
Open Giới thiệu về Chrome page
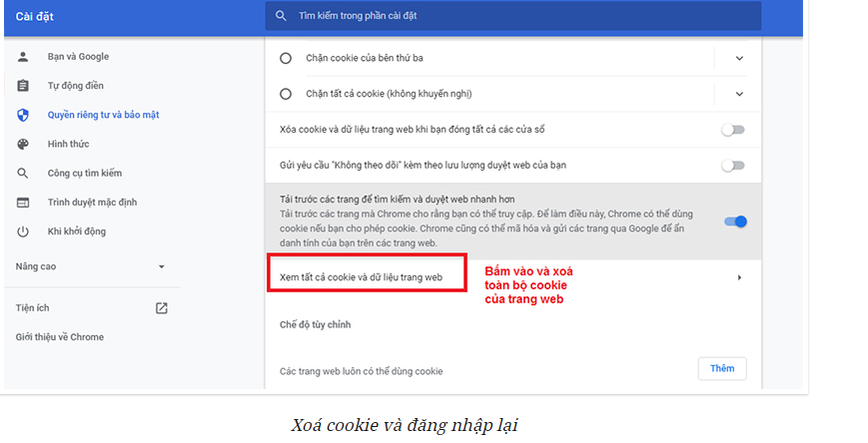(x=60, y=337)
